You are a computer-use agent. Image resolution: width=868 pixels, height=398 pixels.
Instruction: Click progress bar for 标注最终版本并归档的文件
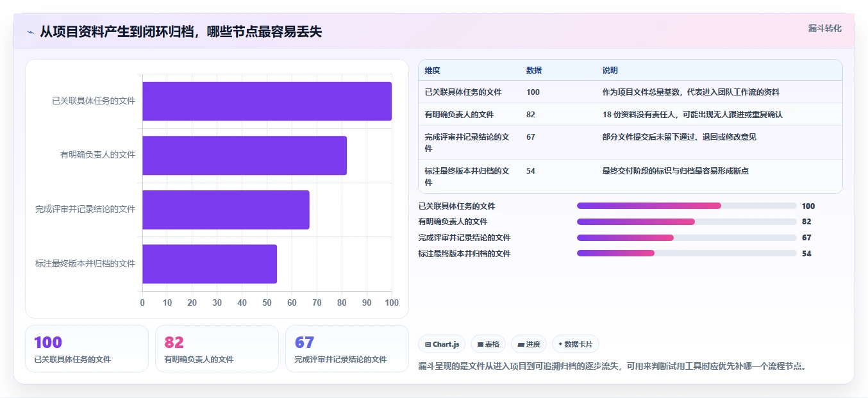687,253
